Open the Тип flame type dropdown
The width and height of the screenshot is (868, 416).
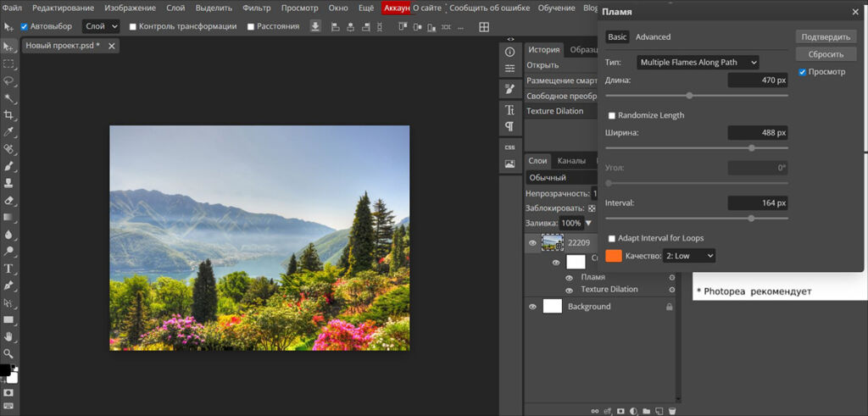[698, 63]
